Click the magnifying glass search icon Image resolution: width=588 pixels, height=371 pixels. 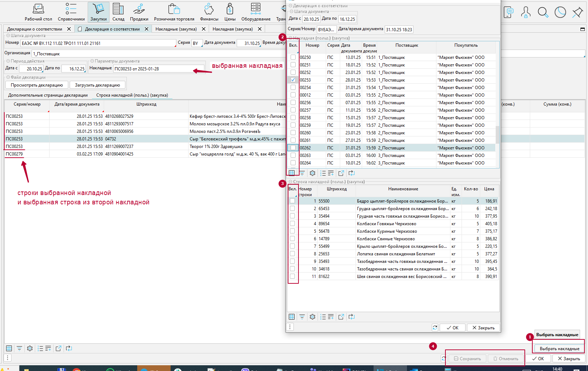pyautogui.click(x=543, y=13)
